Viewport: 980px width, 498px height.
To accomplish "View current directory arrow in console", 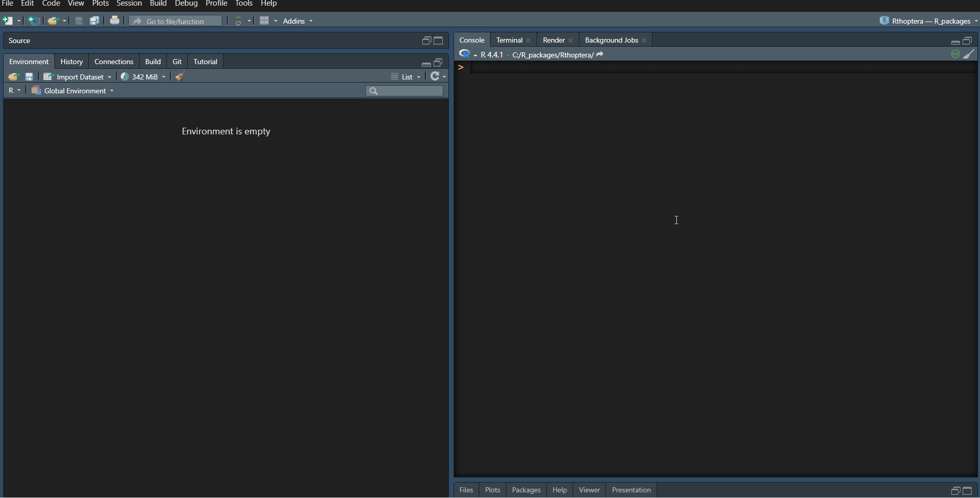I will [x=600, y=54].
